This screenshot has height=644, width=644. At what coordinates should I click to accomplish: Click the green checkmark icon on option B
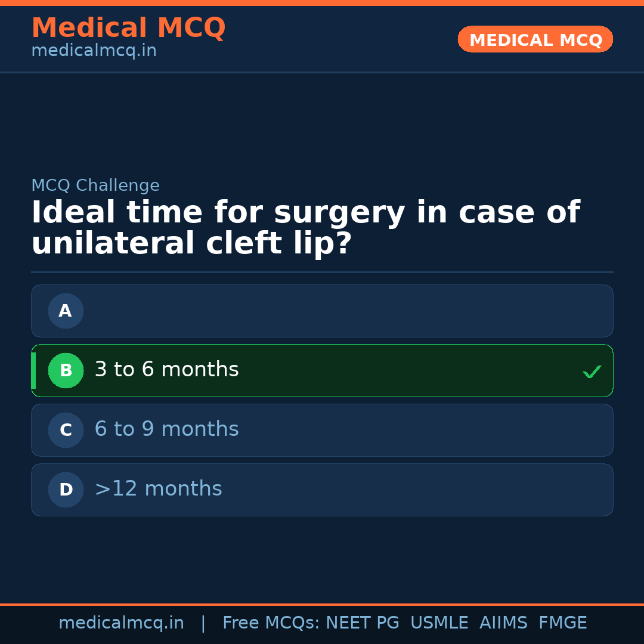(592, 371)
